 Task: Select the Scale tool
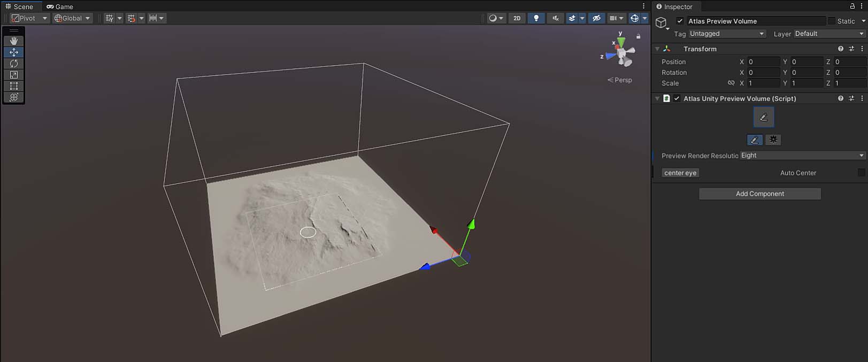click(14, 75)
